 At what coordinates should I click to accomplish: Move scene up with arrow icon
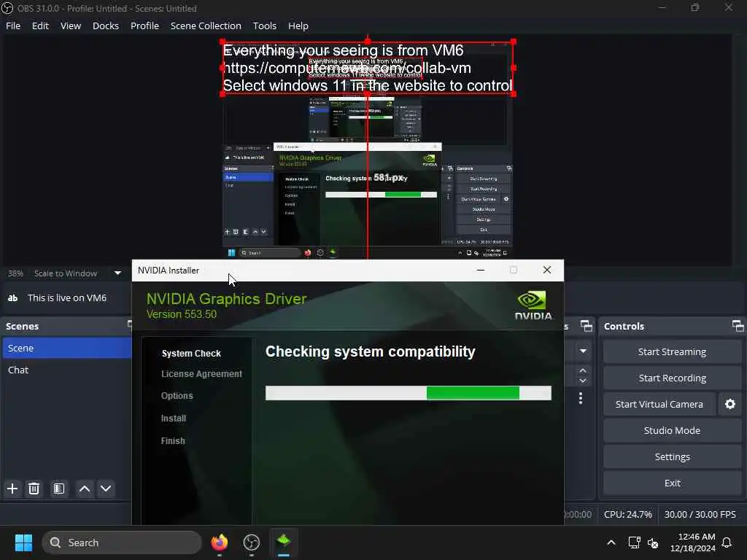(x=85, y=489)
